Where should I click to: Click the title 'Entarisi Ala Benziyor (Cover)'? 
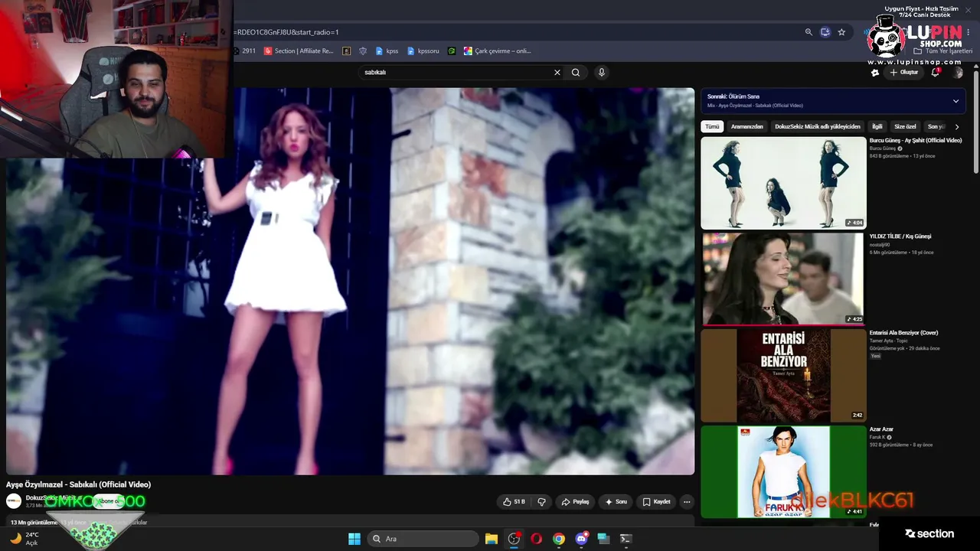click(903, 333)
